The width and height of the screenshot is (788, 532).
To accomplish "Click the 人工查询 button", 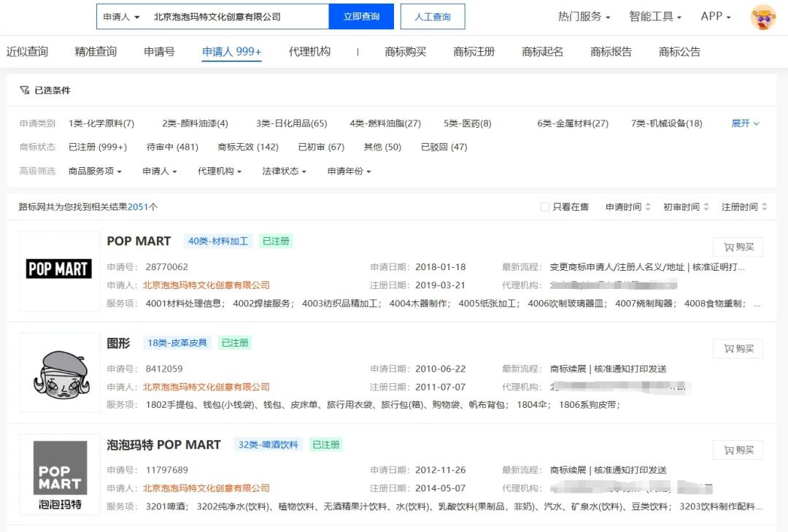I will (x=433, y=17).
